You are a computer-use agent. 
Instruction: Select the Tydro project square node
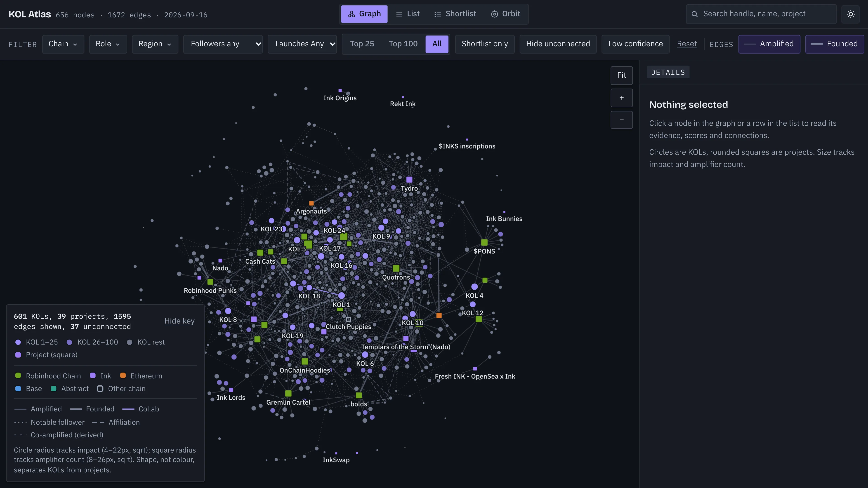(409, 180)
